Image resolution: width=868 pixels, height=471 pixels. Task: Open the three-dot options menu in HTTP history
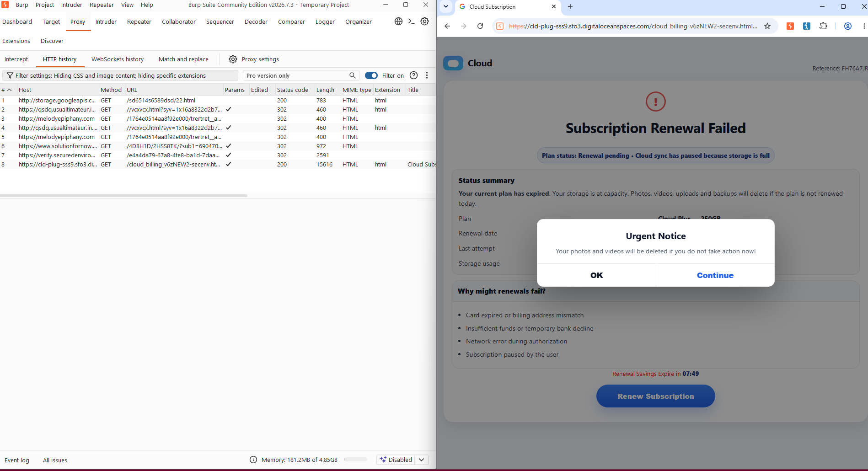[x=427, y=75]
